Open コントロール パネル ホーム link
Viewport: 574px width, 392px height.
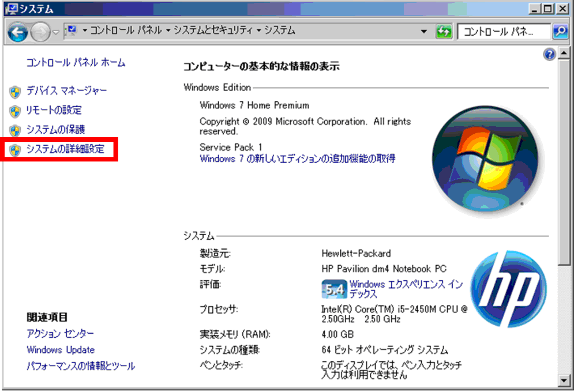(76, 62)
